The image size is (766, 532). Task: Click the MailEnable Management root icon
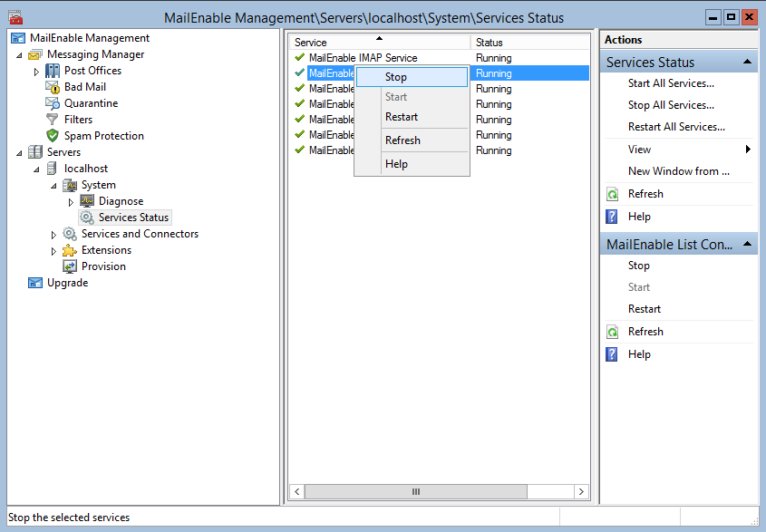[x=18, y=38]
